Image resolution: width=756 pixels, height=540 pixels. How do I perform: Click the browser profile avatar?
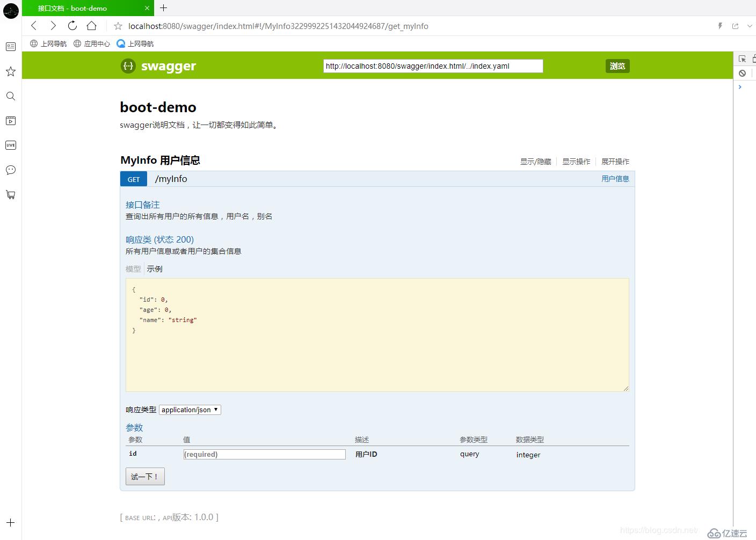11,11
